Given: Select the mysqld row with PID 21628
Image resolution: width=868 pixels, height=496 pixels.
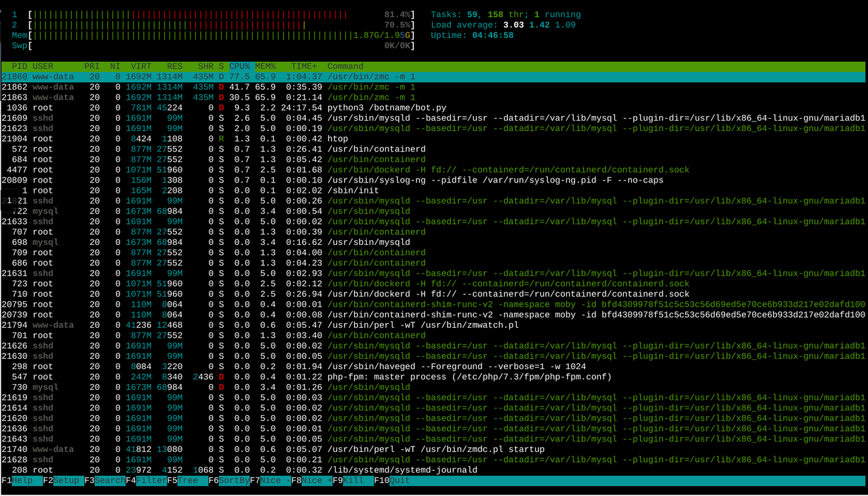Looking at the screenshot, I should pyautogui.click(x=434, y=459).
